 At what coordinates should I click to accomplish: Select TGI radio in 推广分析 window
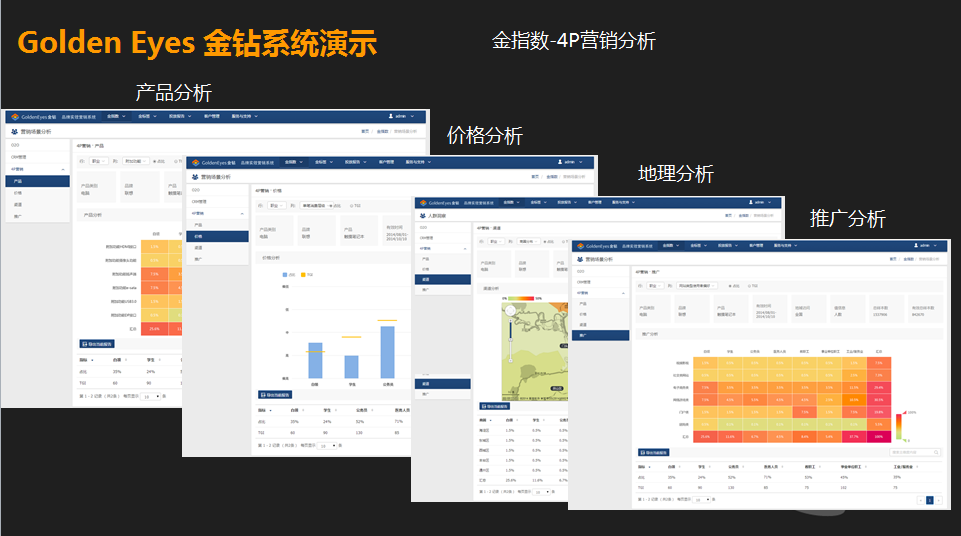(750, 286)
